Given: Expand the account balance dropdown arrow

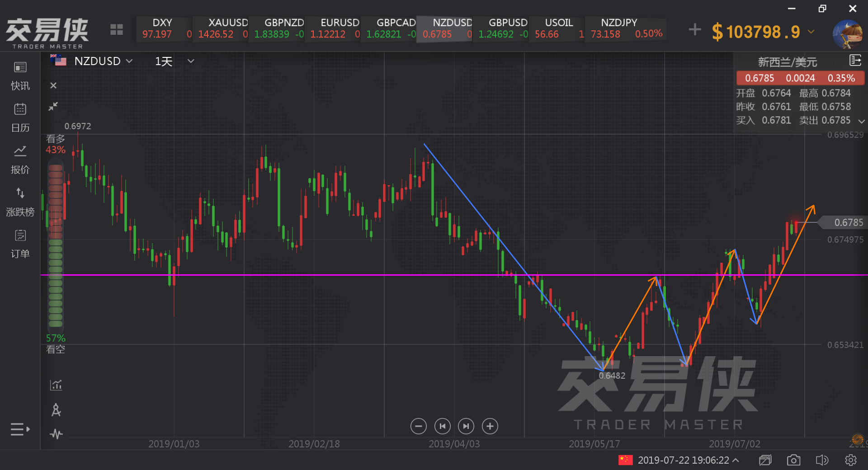Looking at the screenshot, I should coord(811,32).
